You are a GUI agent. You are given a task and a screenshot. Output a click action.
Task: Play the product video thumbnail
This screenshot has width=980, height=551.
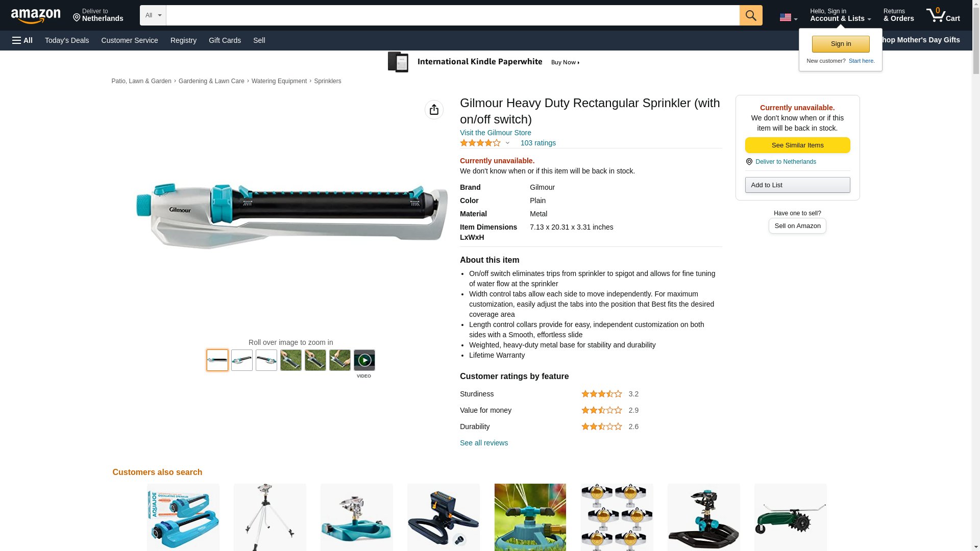[364, 360]
